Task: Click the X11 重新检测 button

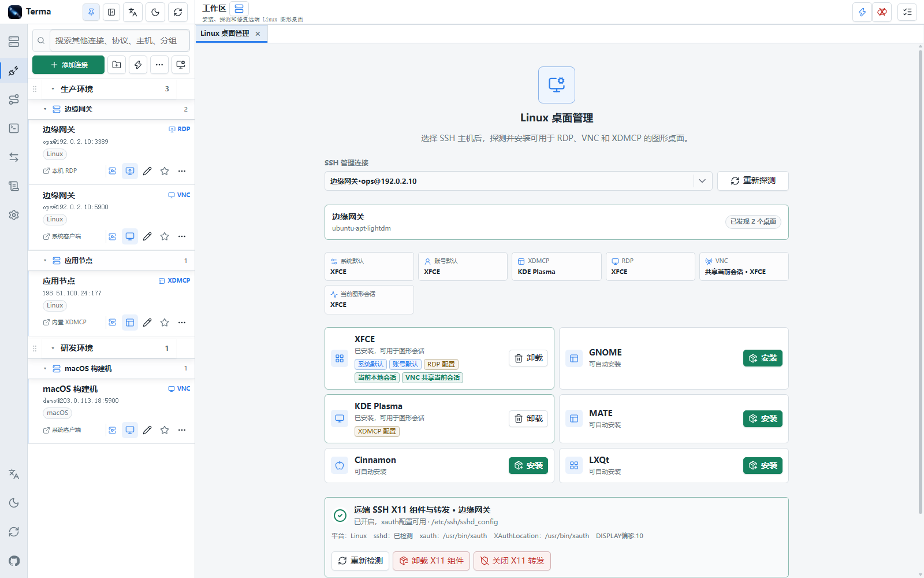Action: (x=360, y=561)
